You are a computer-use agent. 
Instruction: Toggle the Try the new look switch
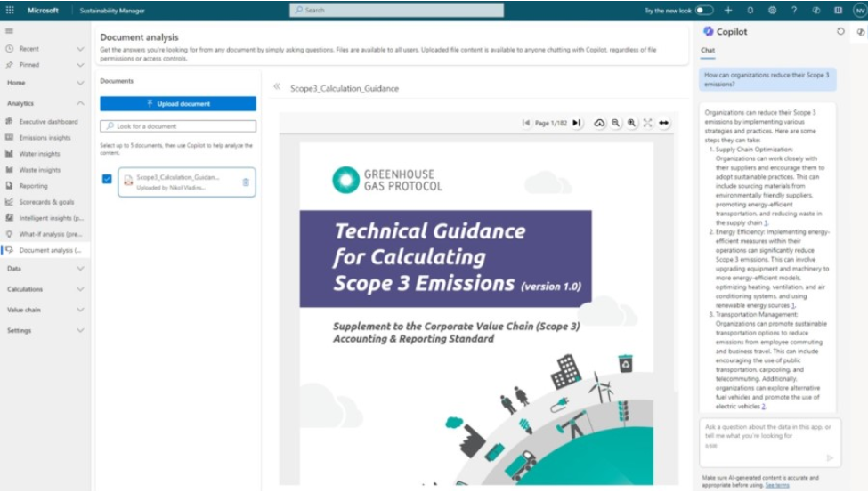click(x=704, y=10)
